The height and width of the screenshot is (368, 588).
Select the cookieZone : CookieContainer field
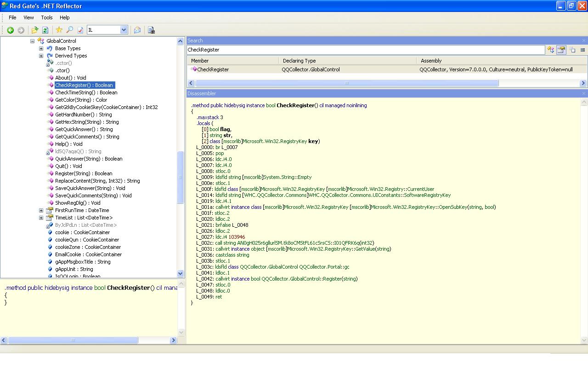pos(88,247)
